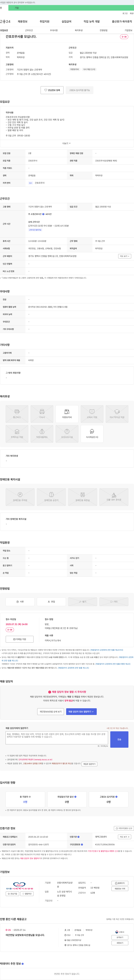Click info icon beside 빅데이터 추천 정보

click(x=23, y=964)
